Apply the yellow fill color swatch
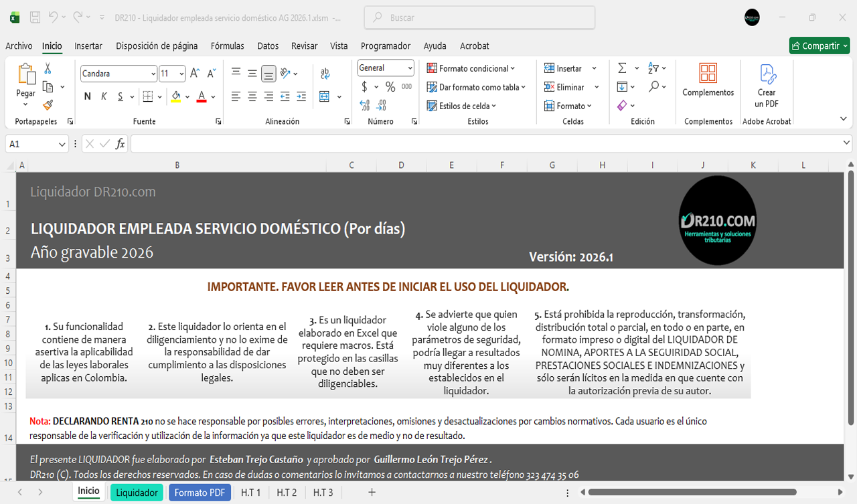The height and width of the screenshot is (504, 857). pos(175,96)
